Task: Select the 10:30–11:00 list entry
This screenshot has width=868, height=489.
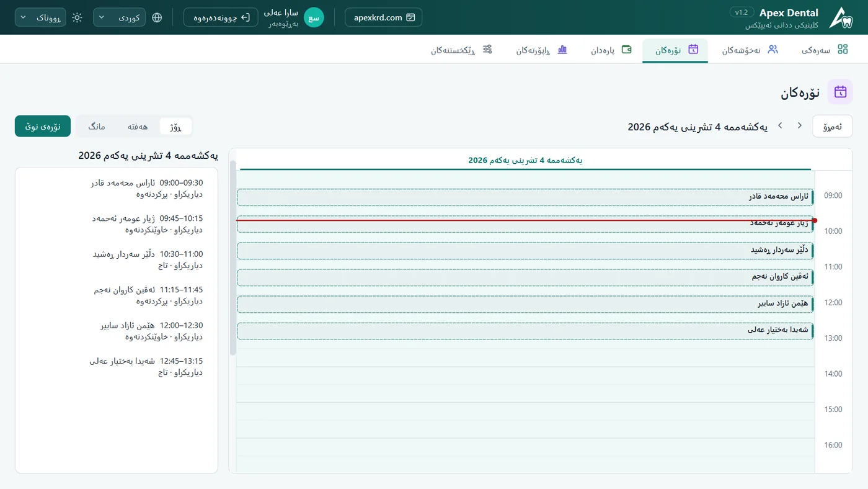Action: 117,259
